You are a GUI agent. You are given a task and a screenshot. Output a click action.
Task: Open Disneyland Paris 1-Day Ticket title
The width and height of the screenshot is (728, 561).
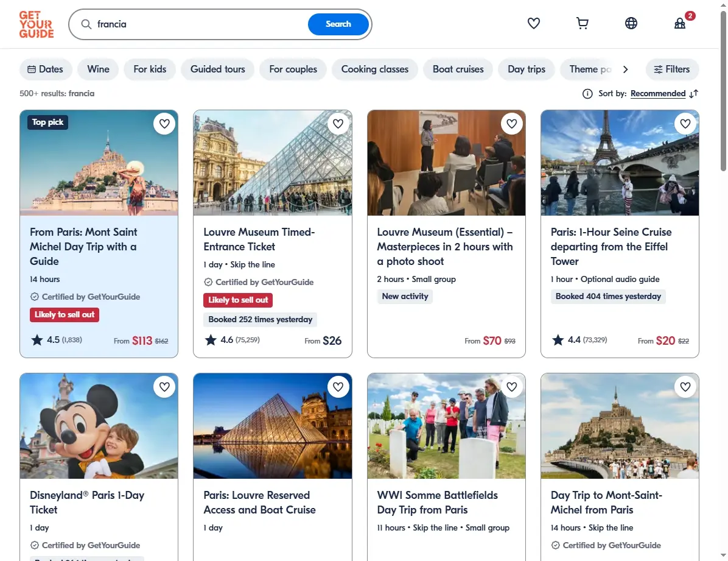(x=87, y=503)
